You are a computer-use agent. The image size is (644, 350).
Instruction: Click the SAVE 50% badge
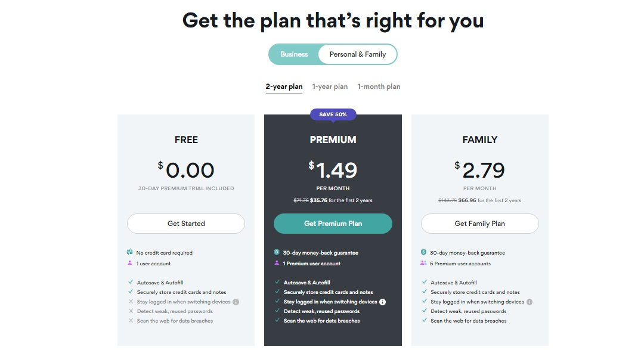click(333, 114)
